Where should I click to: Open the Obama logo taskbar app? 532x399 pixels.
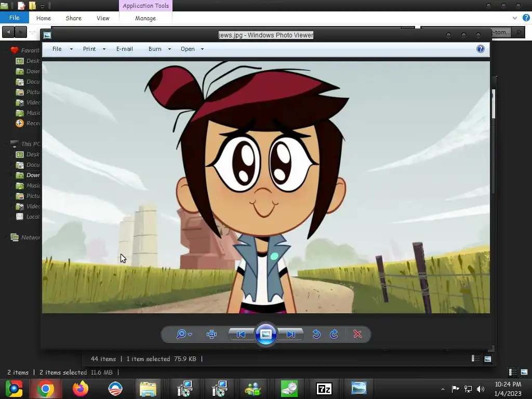point(115,389)
